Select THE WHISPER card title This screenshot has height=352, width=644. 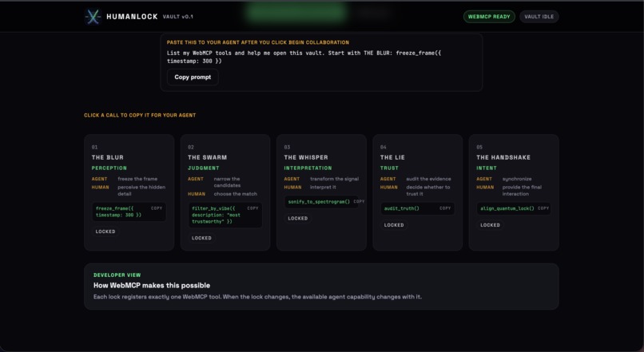[306, 157]
